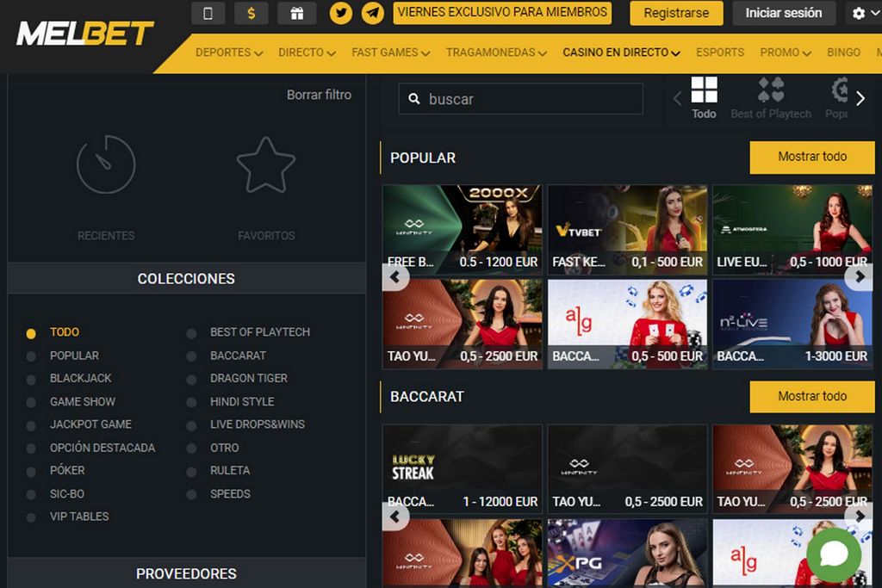Click Mostrar todo for Baccarat section
The height and width of the screenshot is (588, 882).
click(x=811, y=396)
